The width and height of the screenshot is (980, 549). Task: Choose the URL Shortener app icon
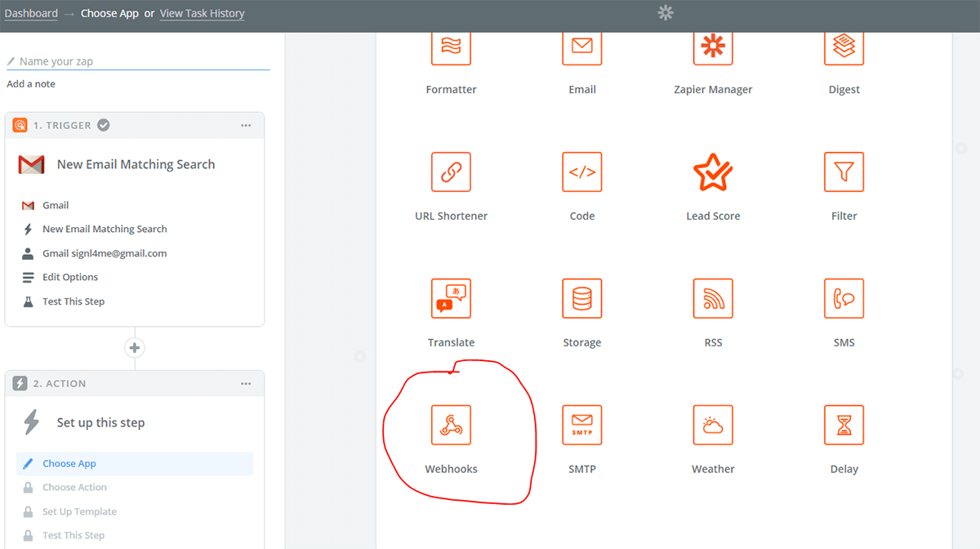pos(451,172)
